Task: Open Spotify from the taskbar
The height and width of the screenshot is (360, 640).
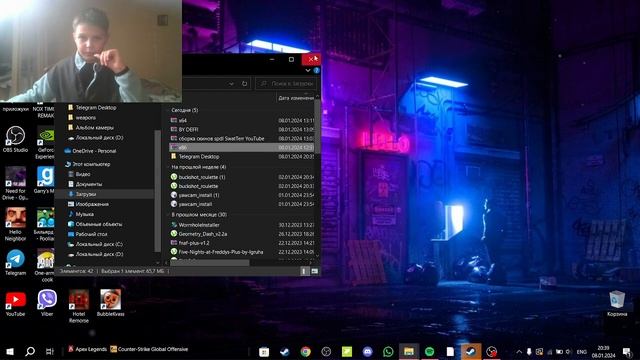Action: tap(429, 351)
